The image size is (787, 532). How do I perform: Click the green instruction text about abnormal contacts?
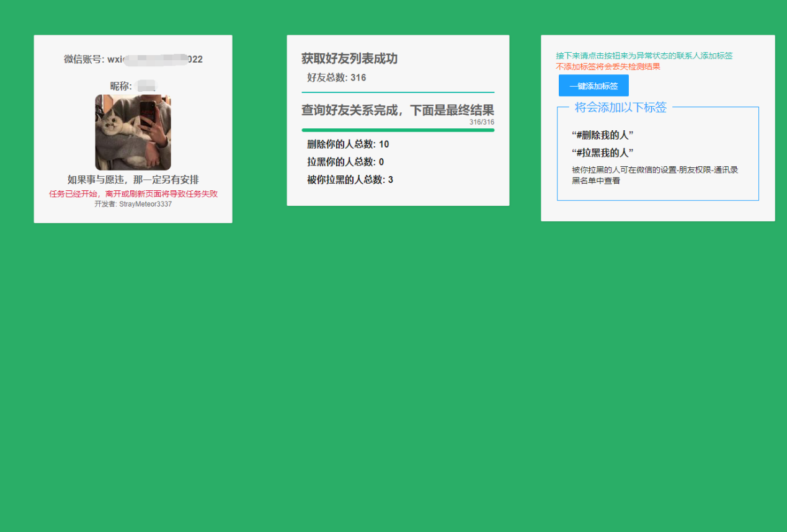645,55
